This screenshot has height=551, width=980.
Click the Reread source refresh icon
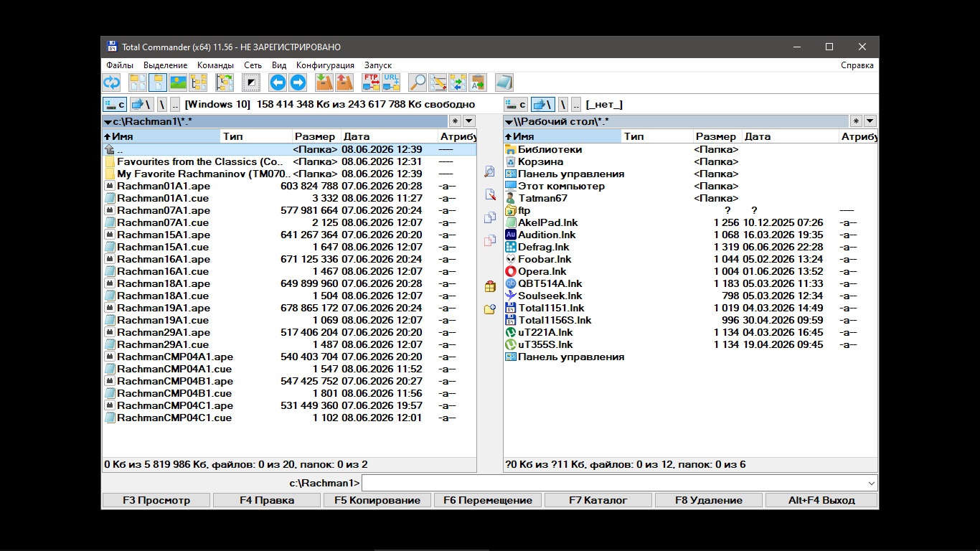coord(111,83)
